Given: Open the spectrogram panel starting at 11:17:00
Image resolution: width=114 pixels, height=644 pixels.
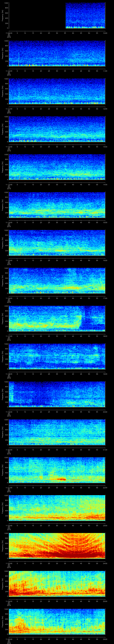Looking at the screenshot, I should pos(57,319).
